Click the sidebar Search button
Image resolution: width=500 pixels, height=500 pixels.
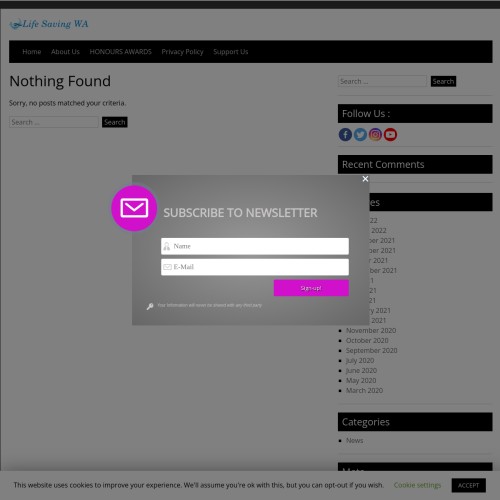[443, 81]
